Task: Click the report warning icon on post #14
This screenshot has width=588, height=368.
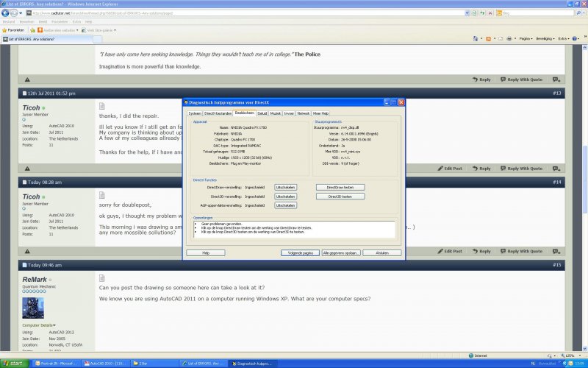Action: tap(27, 251)
